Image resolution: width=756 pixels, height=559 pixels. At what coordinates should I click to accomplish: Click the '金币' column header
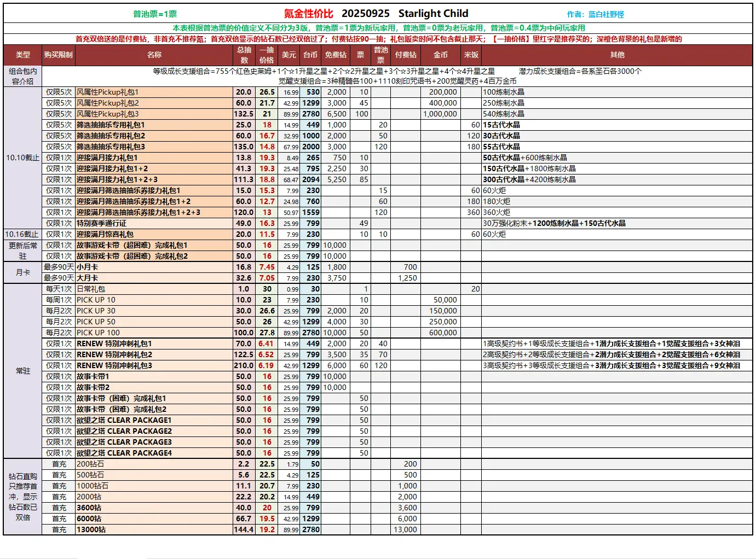coord(441,55)
